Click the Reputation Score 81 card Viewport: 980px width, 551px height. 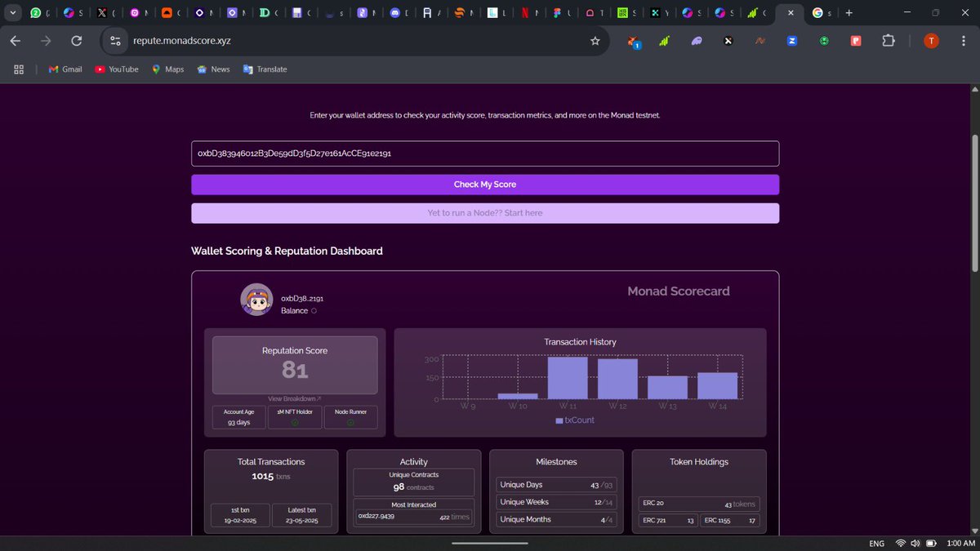coord(295,365)
